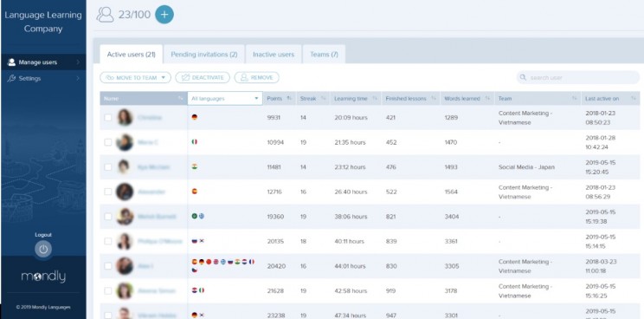Click Italian flag in 10994 points row
This screenshot has height=319, width=644.
click(194, 142)
